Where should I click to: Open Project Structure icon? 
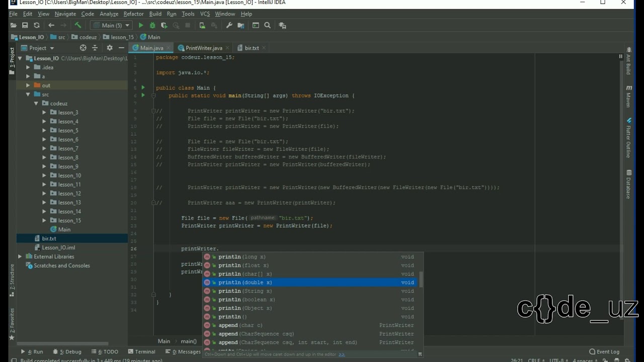(x=241, y=25)
